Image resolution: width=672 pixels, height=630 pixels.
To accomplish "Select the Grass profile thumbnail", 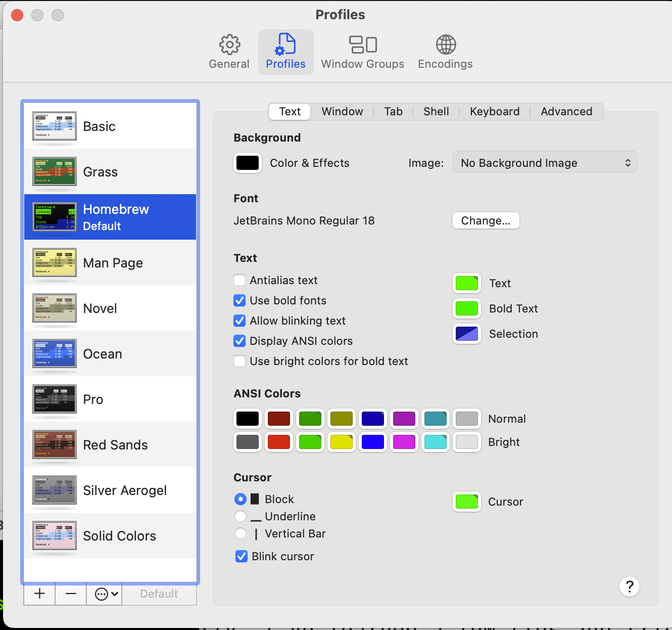I will pos(55,172).
